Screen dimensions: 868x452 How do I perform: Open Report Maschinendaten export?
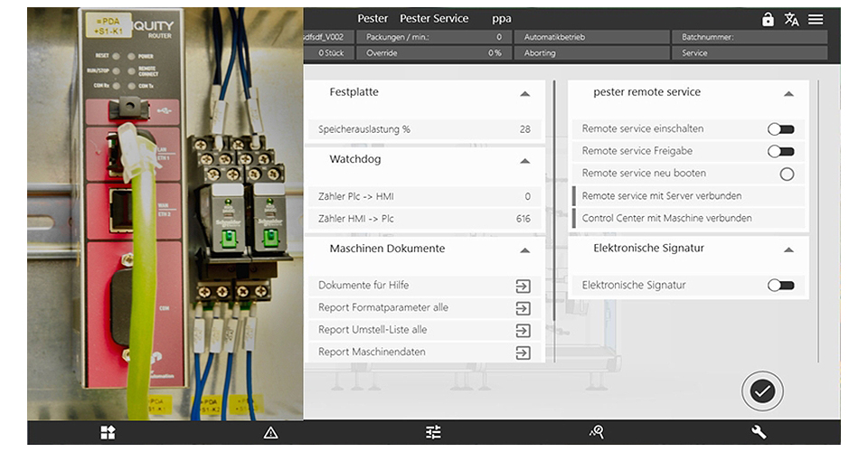click(x=523, y=353)
